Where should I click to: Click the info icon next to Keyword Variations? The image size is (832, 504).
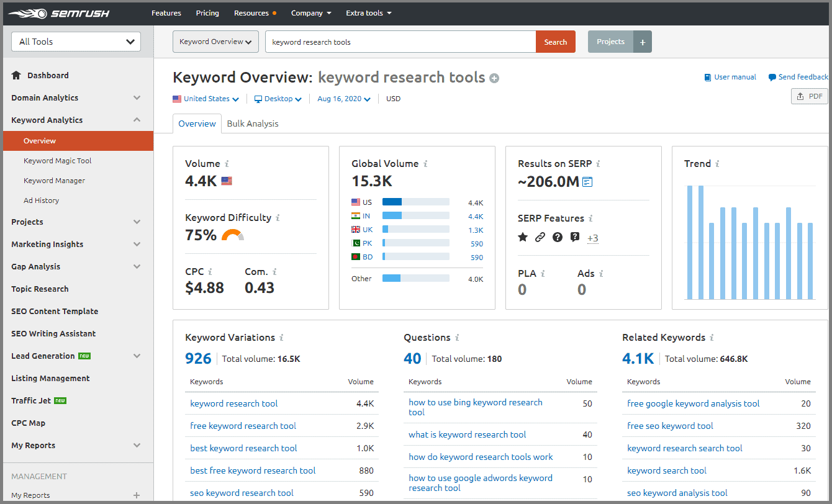point(281,338)
